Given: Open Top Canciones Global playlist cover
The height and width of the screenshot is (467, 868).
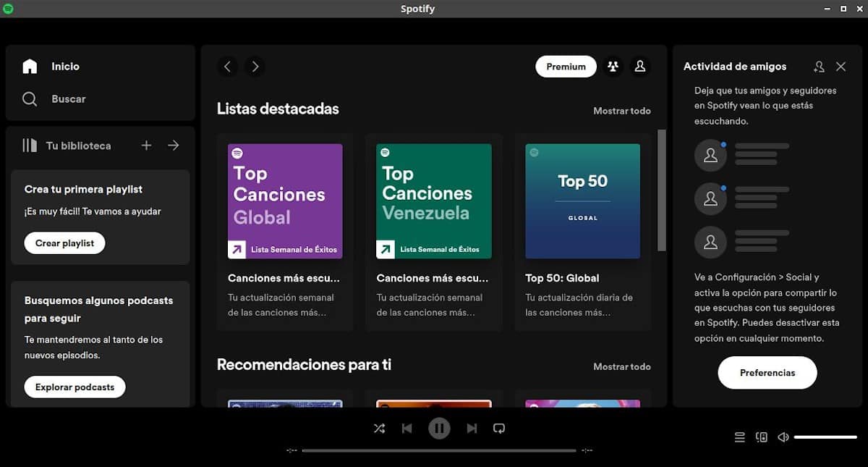Looking at the screenshot, I should pyautogui.click(x=285, y=201).
